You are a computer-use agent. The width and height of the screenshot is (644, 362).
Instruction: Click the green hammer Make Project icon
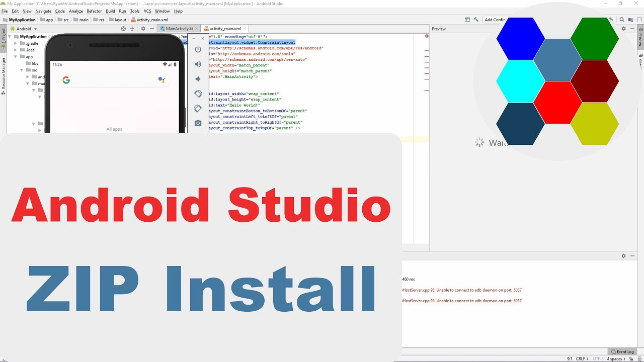476,20
